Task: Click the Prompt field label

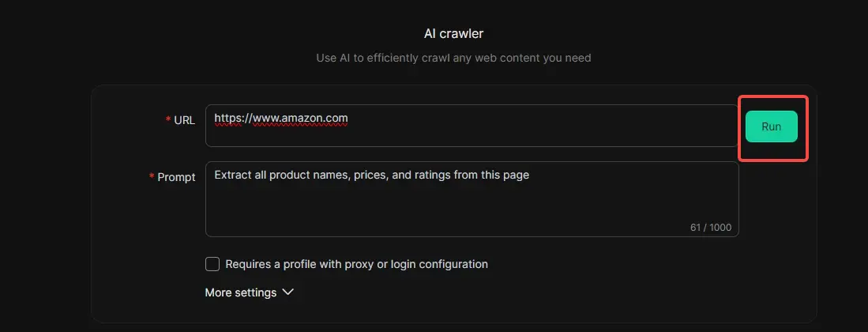Action: (176, 177)
